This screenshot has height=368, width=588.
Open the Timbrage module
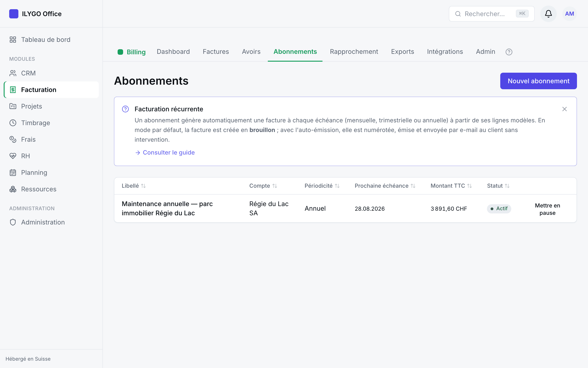[51, 123]
